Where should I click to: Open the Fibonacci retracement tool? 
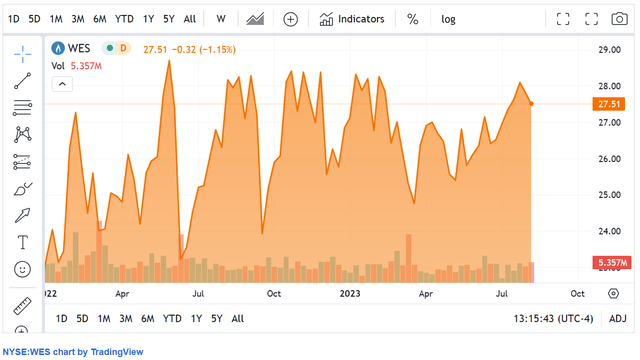click(22, 108)
